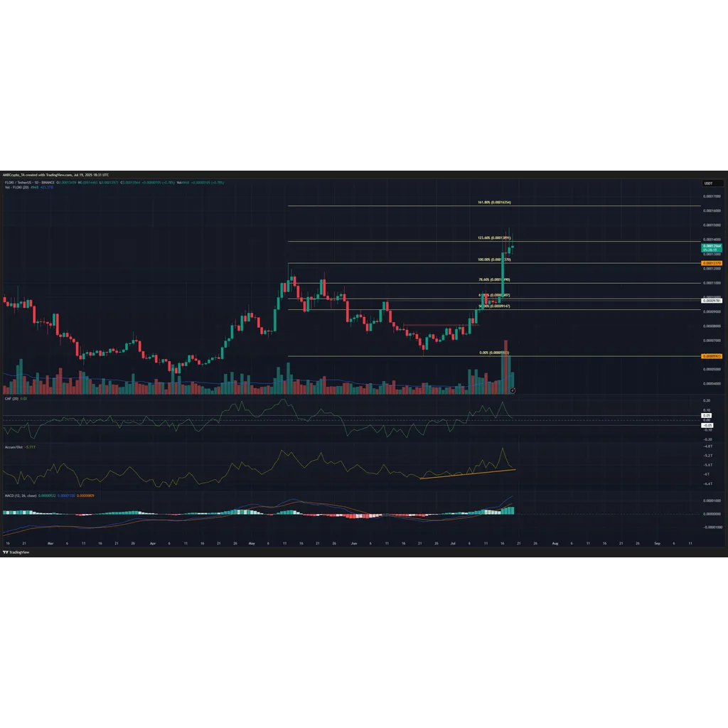Open the USDT currency selector
The height and width of the screenshot is (728, 728).
pyautogui.click(x=712, y=183)
